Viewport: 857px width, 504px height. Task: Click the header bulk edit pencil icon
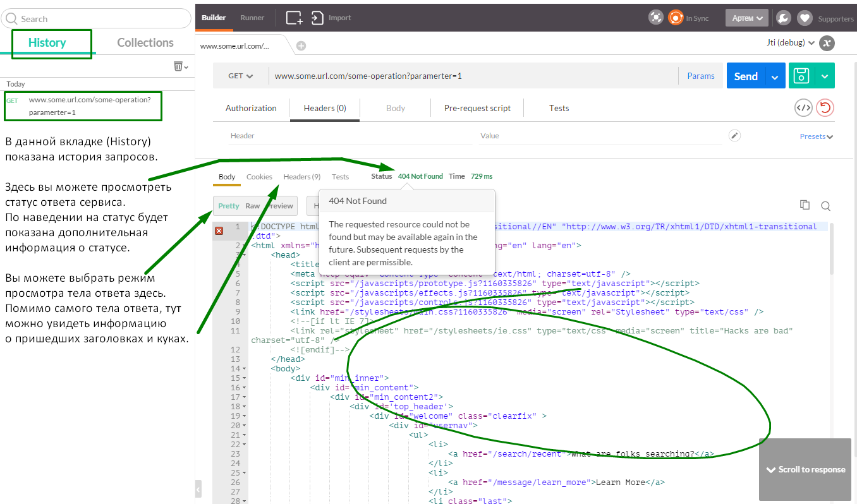click(x=734, y=136)
